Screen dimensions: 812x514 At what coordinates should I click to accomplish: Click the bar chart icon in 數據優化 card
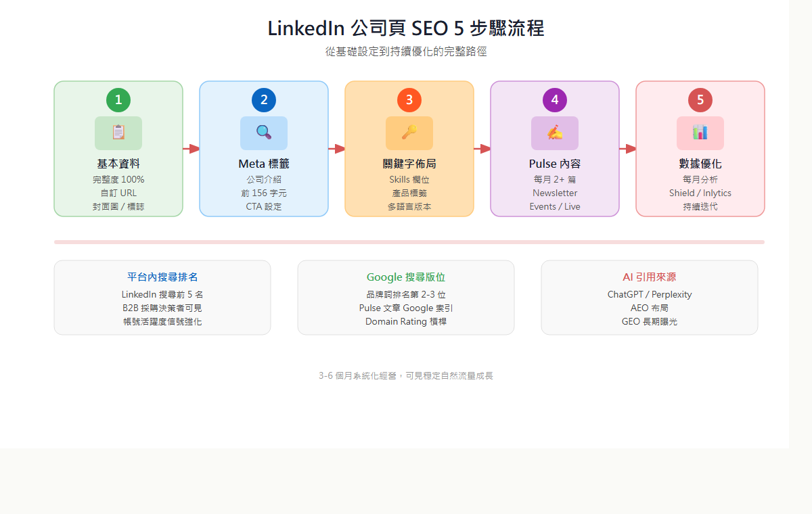[700, 133]
